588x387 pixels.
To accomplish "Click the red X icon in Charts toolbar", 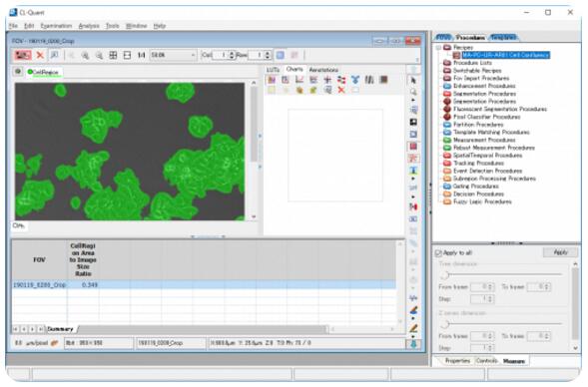I will point(341,90).
